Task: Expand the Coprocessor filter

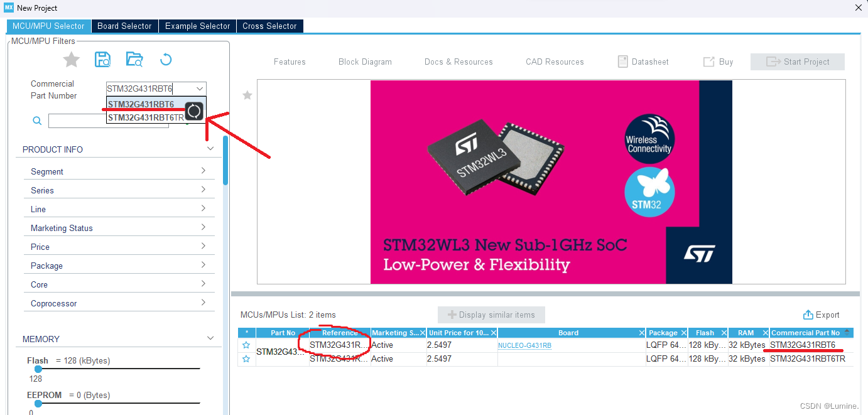Action: click(203, 303)
